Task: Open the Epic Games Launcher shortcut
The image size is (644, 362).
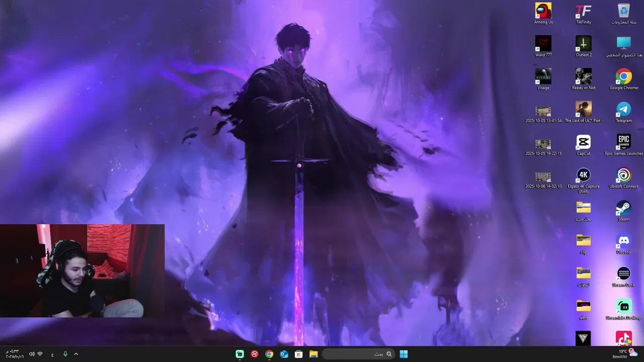Action: coord(624,145)
